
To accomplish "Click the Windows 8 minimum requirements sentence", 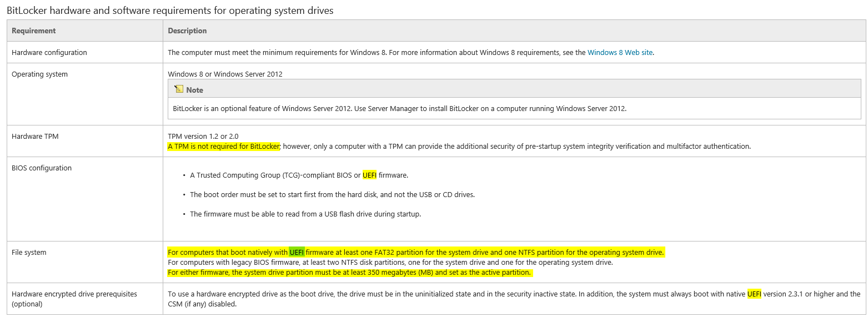I will [412, 53].
